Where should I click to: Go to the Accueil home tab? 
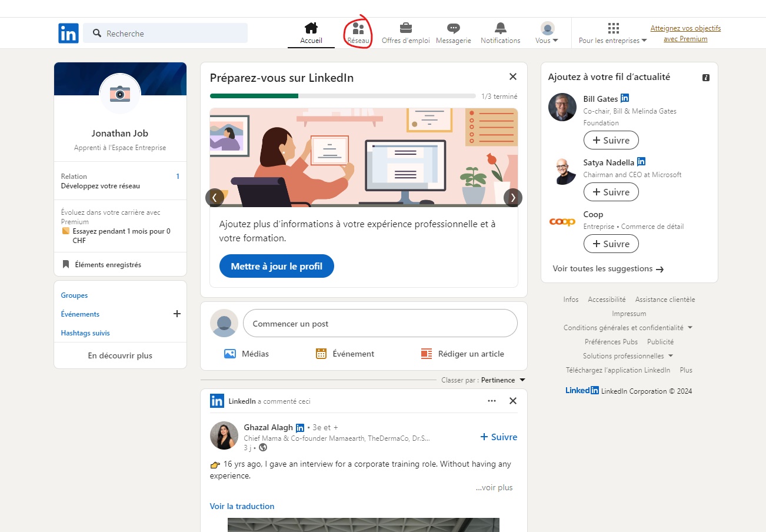pyautogui.click(x=311, y=34)
